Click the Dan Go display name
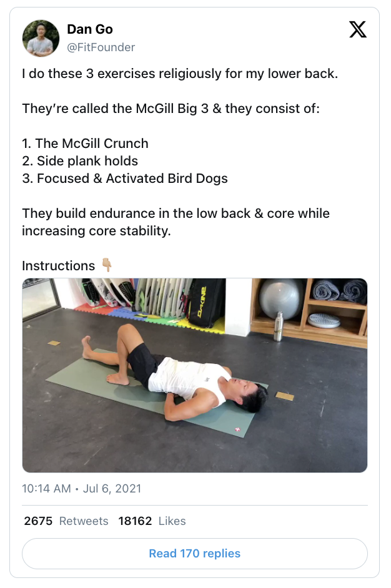Screen dimensions: 391x588 click(x=90, y=29)
